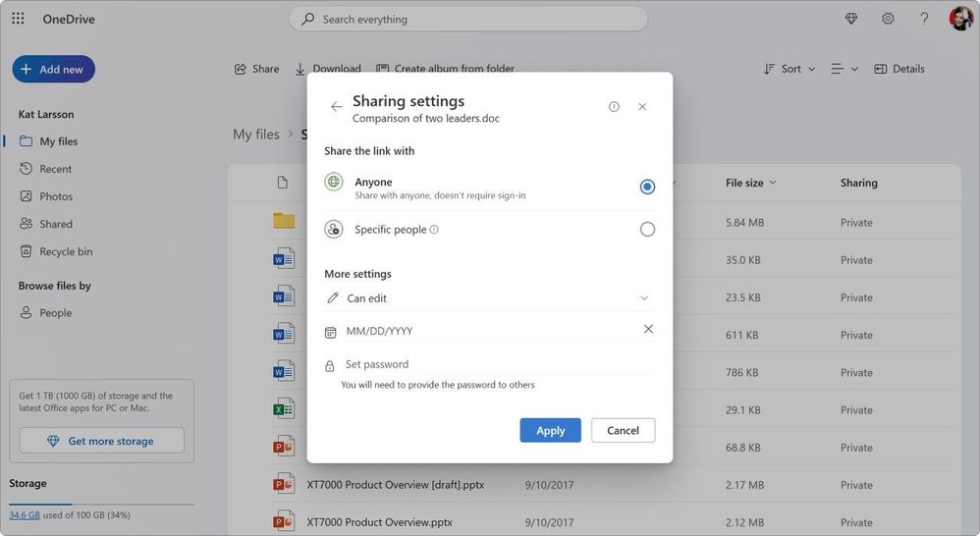Screen dimensions: 980x536
Task: Select the Specific people radio button
Action: 647,230
